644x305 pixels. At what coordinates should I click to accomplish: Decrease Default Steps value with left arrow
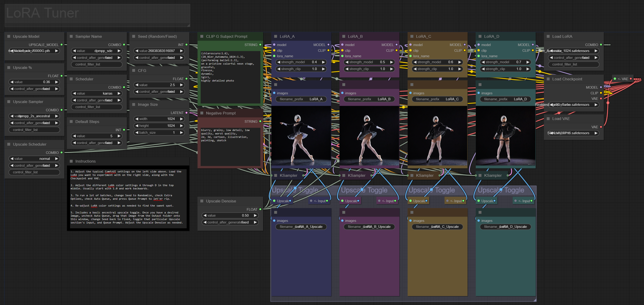[x=74, y=136]
